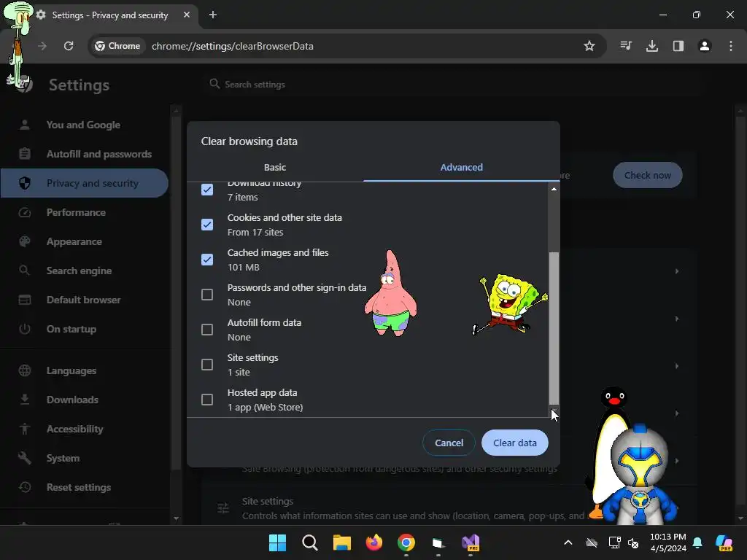Screen dimensions: 747x560
Task: Click the forward navigation arrow
Action: pyautogui.click(x=42, y=46)
